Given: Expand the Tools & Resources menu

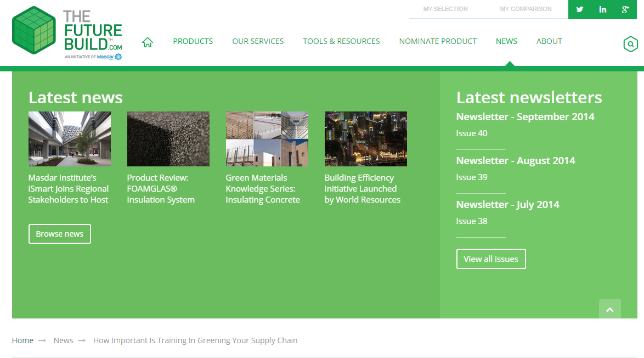Looking at the screenshot, I should (x=341, y=41).
